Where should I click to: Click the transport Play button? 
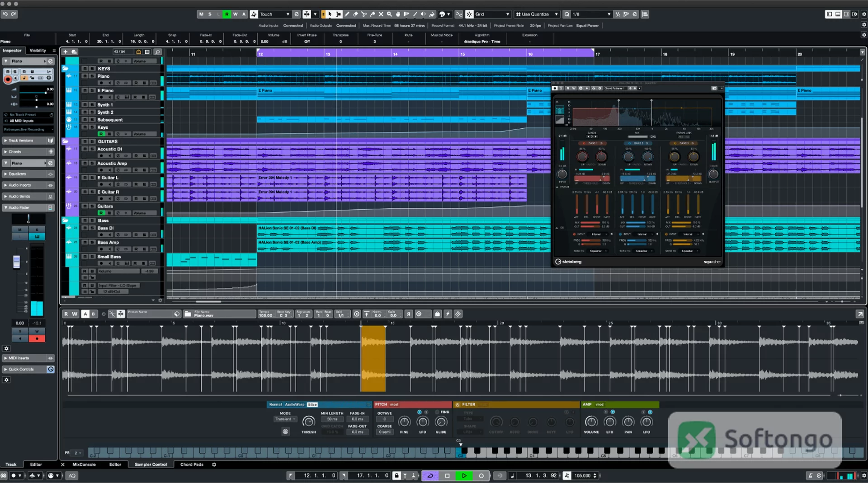point(464,476)
